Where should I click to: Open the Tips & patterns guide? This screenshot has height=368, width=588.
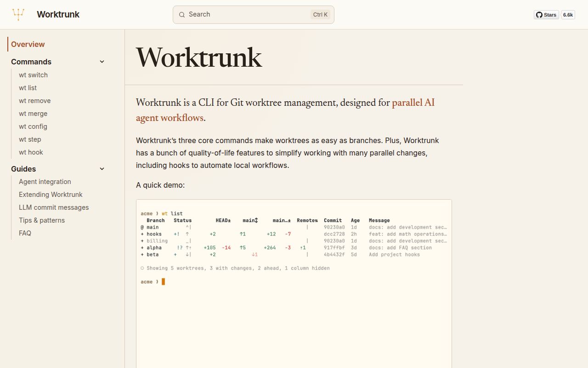[42, 220]
